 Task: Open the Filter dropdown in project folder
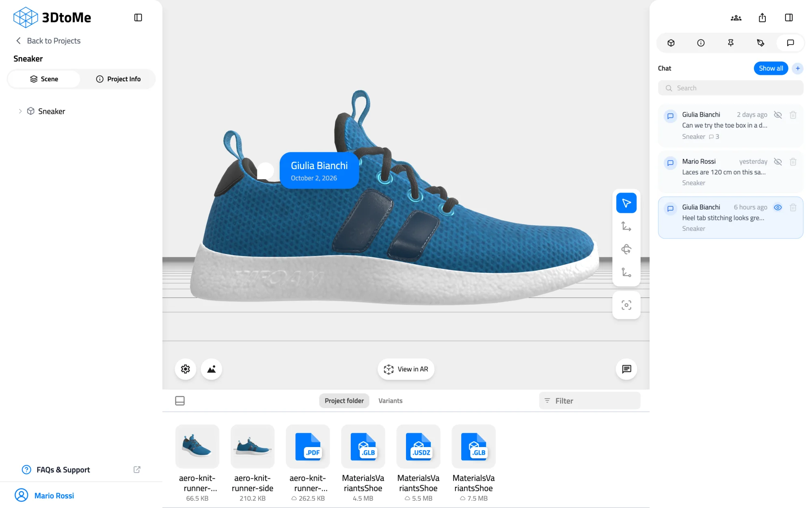coord(590,401)
